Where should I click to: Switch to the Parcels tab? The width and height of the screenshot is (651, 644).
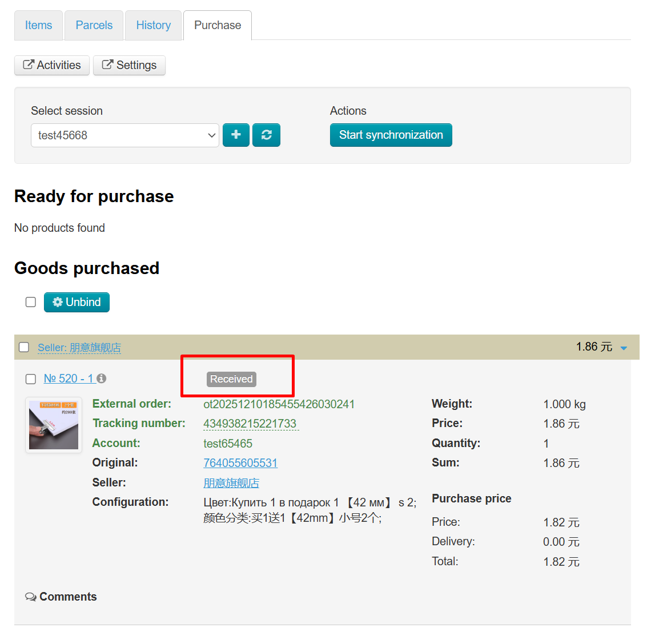[94, 25]
